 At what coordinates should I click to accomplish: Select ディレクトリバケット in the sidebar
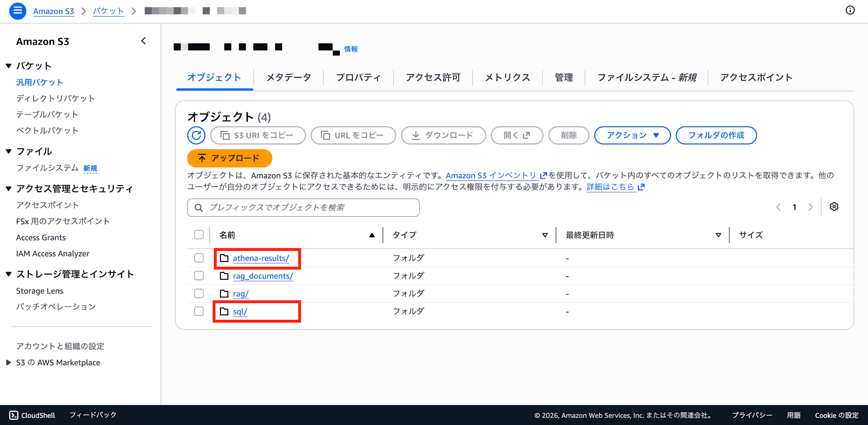pyautogui.click(x=56, y=98)
